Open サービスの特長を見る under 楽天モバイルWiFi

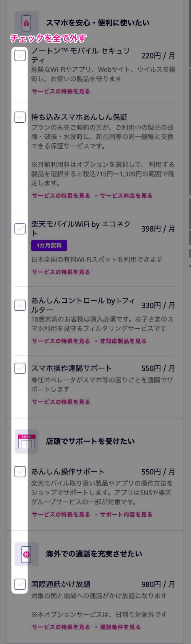pyautogui.click(x=61, y=272)
